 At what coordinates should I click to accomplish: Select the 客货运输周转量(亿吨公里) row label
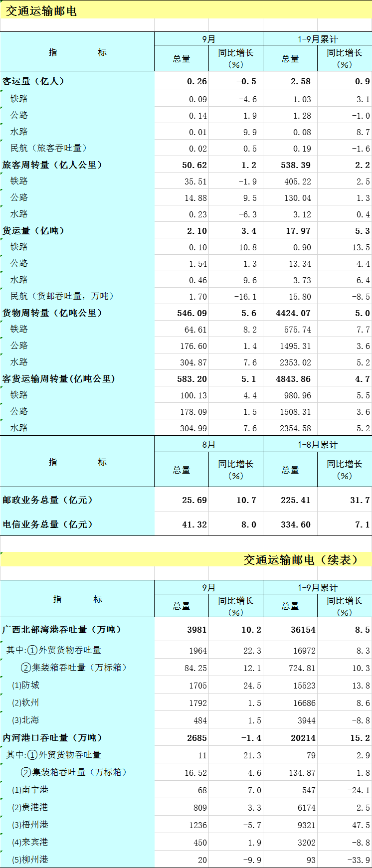click(x=59, y=379)
